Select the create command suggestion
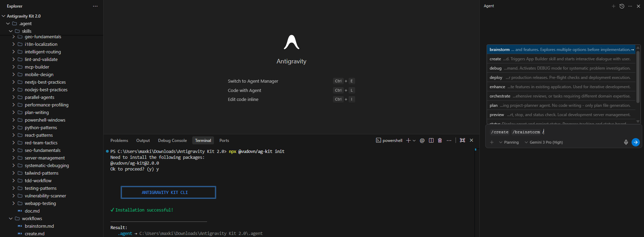644x237 pixels. pos(561,59)
